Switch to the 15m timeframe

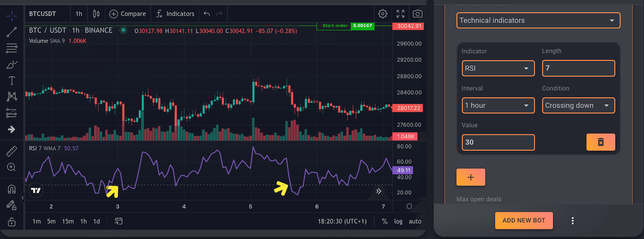68,221
